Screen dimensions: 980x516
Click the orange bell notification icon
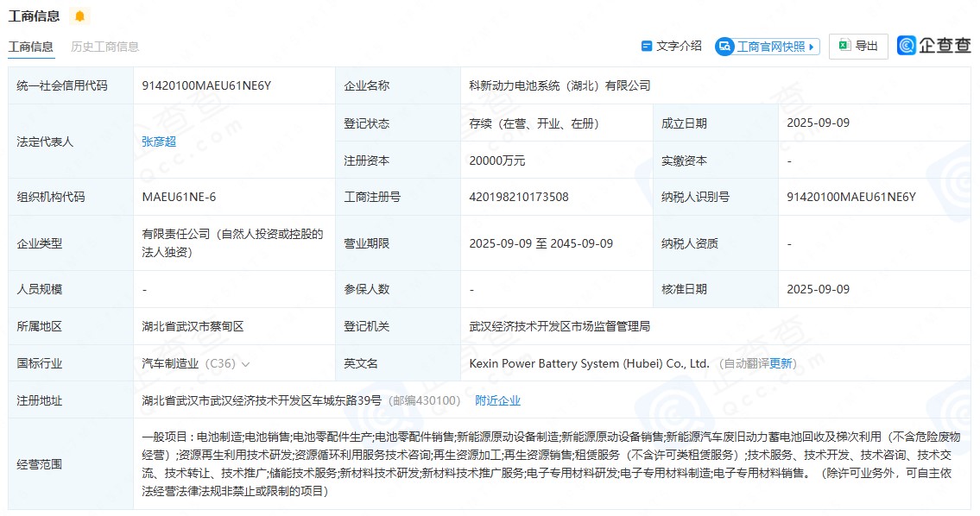[x=79, y=16]
